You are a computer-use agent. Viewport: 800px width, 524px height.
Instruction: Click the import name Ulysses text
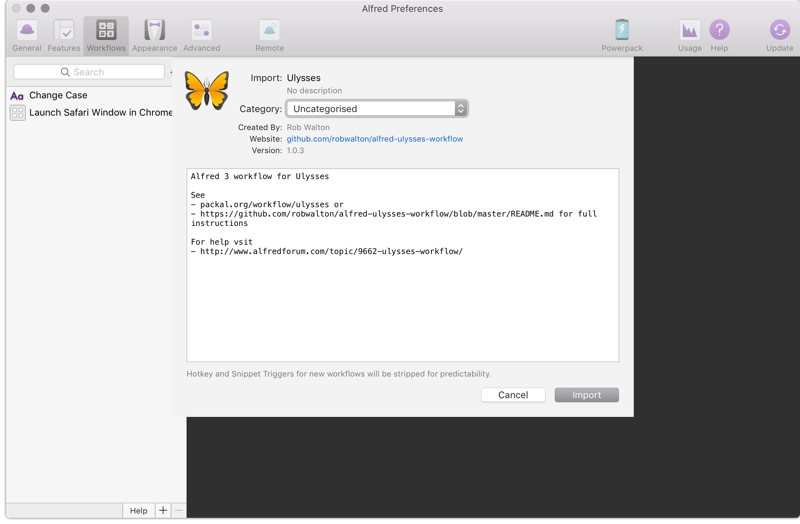pyautogui.click(x=304, y=78)
